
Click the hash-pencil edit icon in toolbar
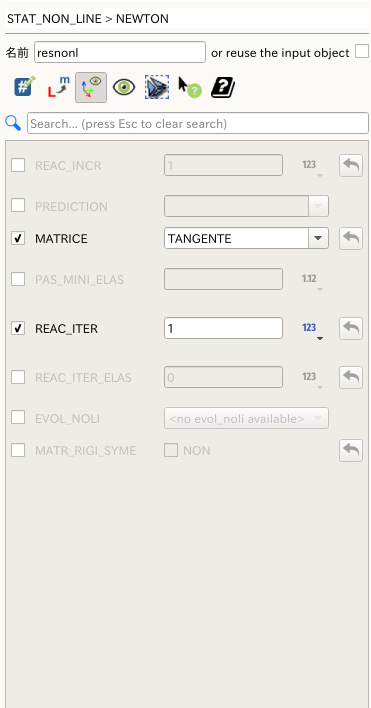(x=24, y=87)
